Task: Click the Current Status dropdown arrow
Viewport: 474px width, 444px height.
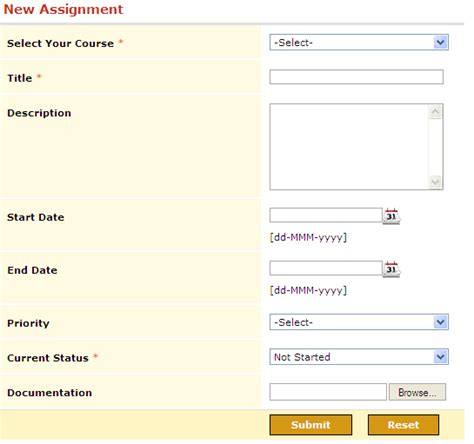Action: 441,357
